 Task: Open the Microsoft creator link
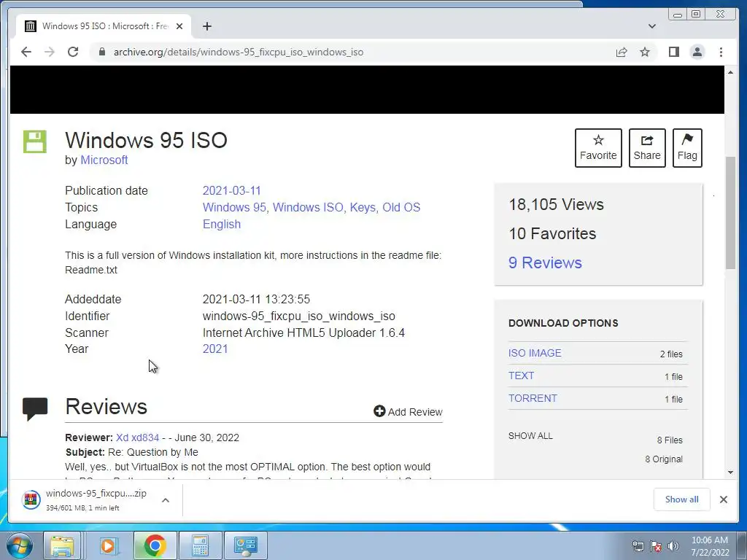pyautogui.click(x=104, y=160)
